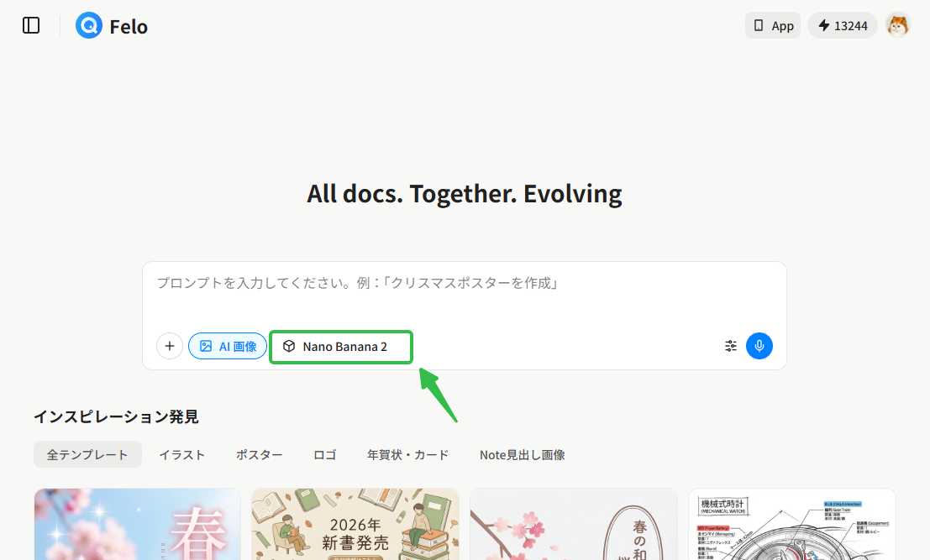Image resolution: width=930 pixels, height=560 pixels.
Task: Open the user profile avatar
Action: pos(897,25)
